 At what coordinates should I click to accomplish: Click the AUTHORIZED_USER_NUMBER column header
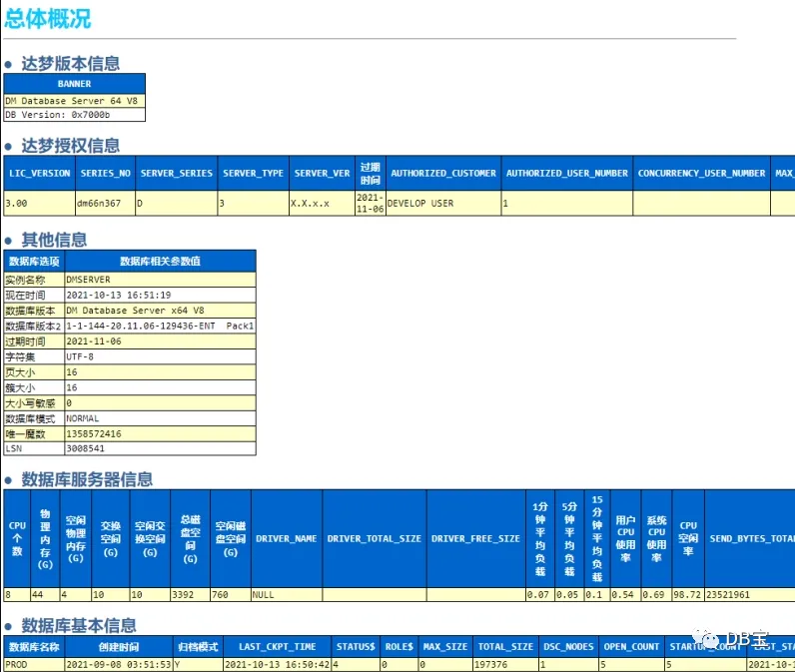point(567,173)
